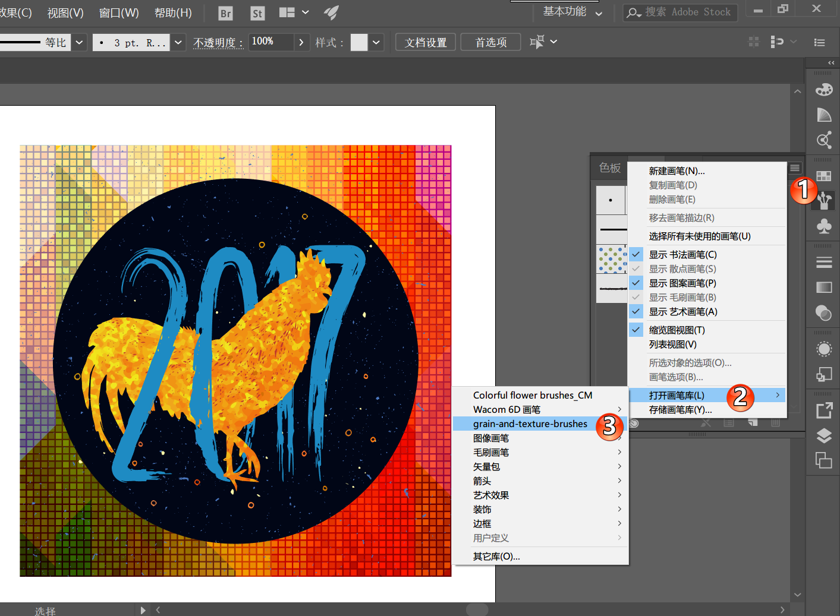Click the align-to-pixel-grid icon in control bar

click(x=754, y=42)
